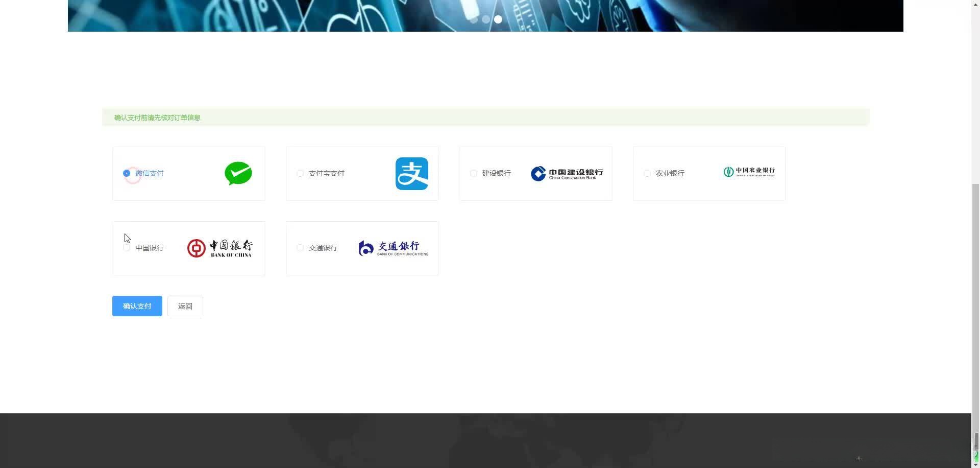This screenshot has width=980, height=468.
Task: Select the 农业银行 radio button
Action: 647,173
